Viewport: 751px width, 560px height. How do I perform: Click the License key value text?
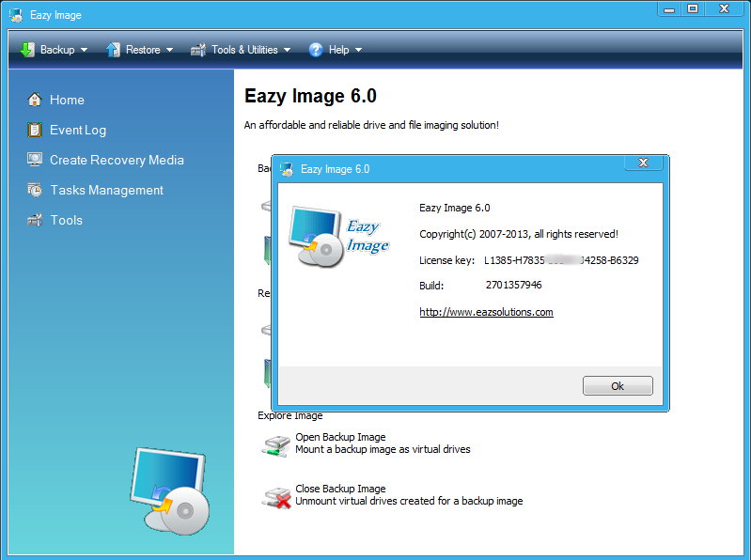pos(561,260)
